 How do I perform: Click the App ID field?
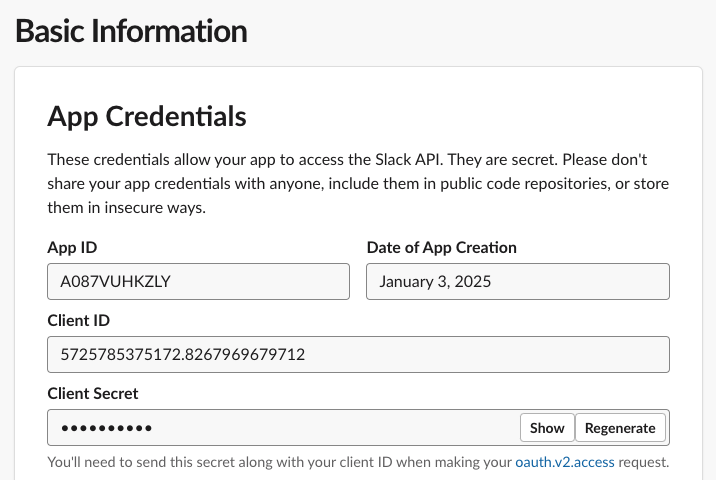(198, 281)
